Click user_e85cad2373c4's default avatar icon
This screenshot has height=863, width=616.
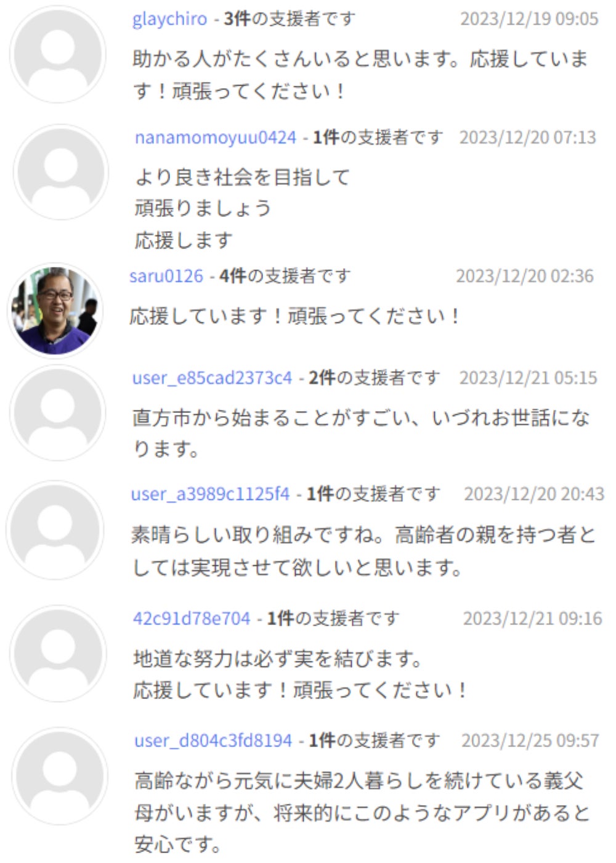[x=58, y=412]
